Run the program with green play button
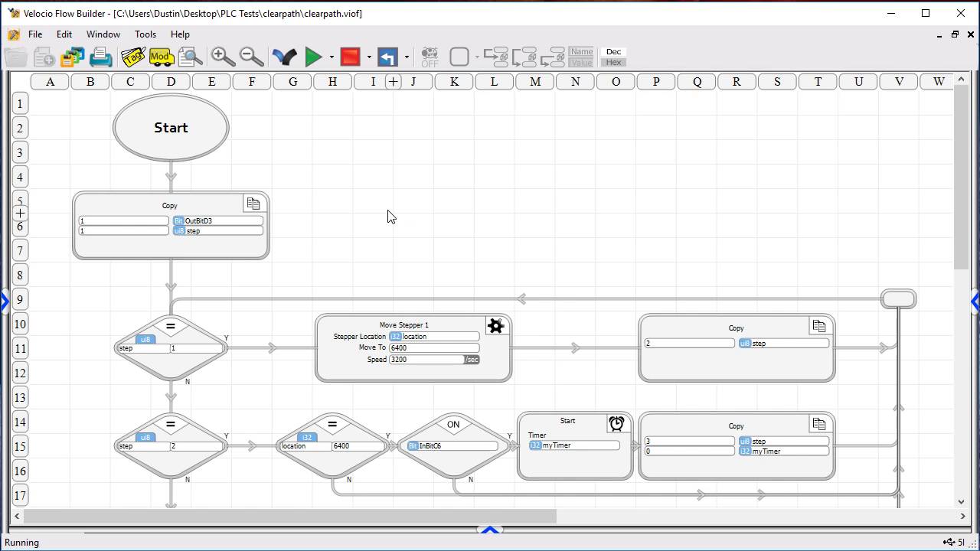 point(313,57)
